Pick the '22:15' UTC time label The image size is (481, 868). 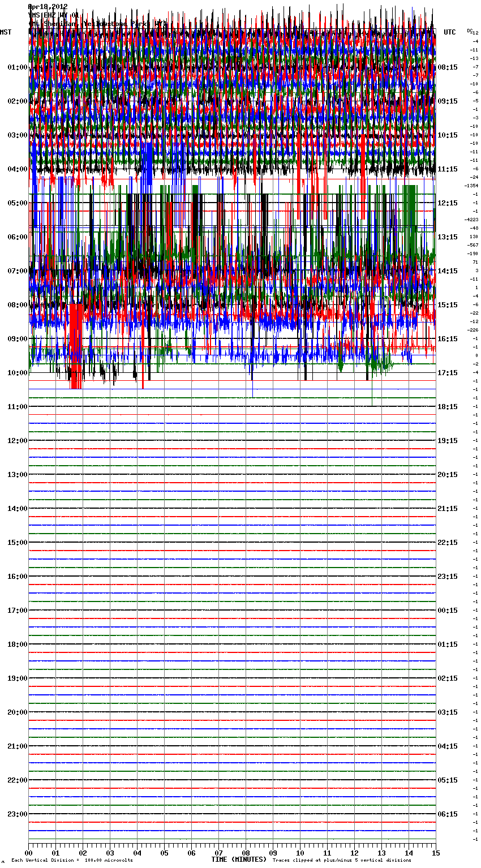tap(448, 543)
